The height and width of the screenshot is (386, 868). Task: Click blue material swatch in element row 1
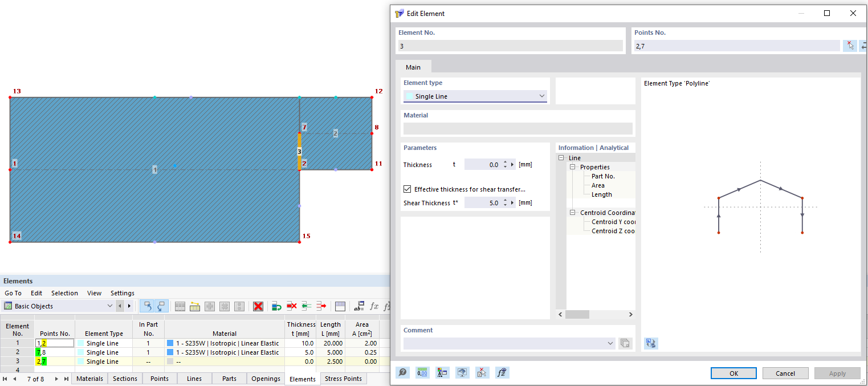170,343
